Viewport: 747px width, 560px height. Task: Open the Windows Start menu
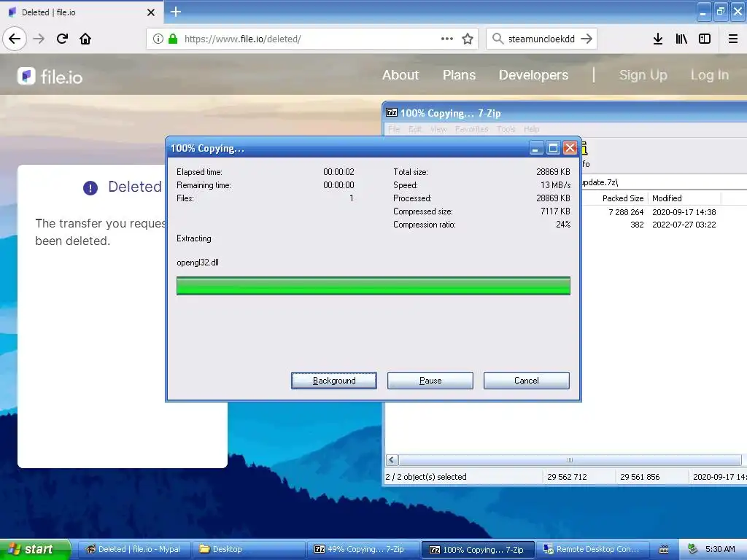[35, 549]
